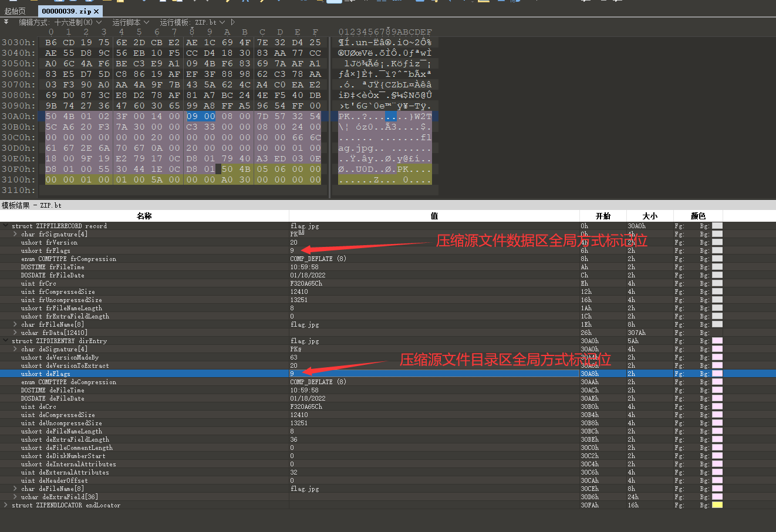Sort by the 大小 column header

[x=650, y=216]
